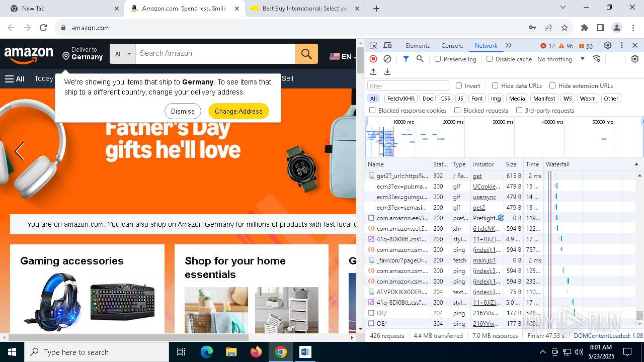Open Firefox from the taskbar

[x=256, y=352]
